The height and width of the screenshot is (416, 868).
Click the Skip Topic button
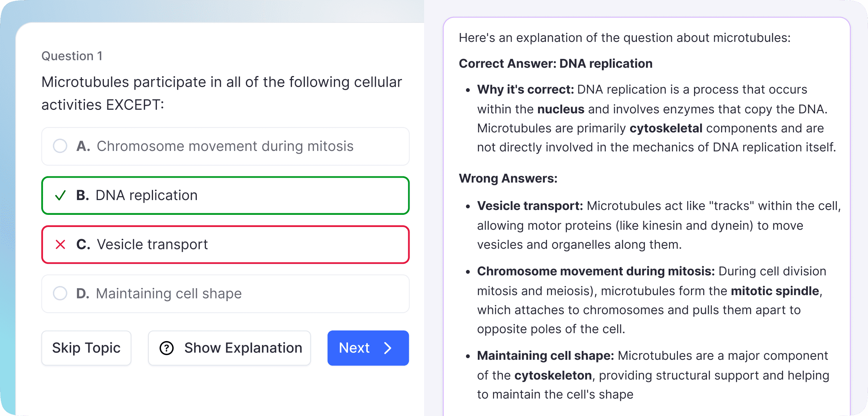point(86,348)
